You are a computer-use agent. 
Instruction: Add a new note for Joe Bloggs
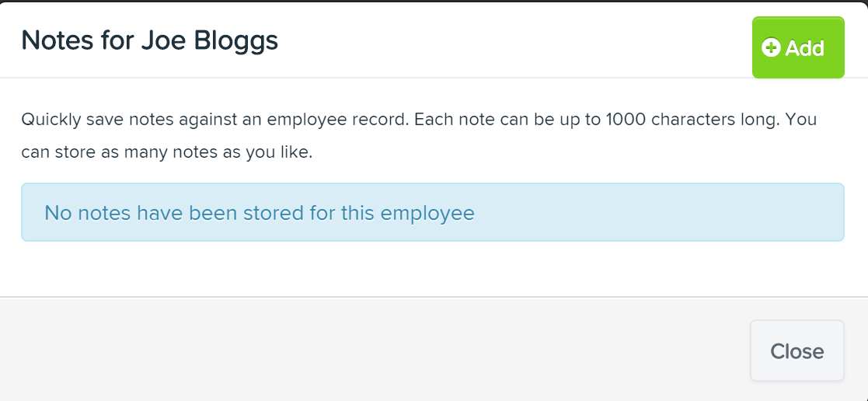point(798,47)
